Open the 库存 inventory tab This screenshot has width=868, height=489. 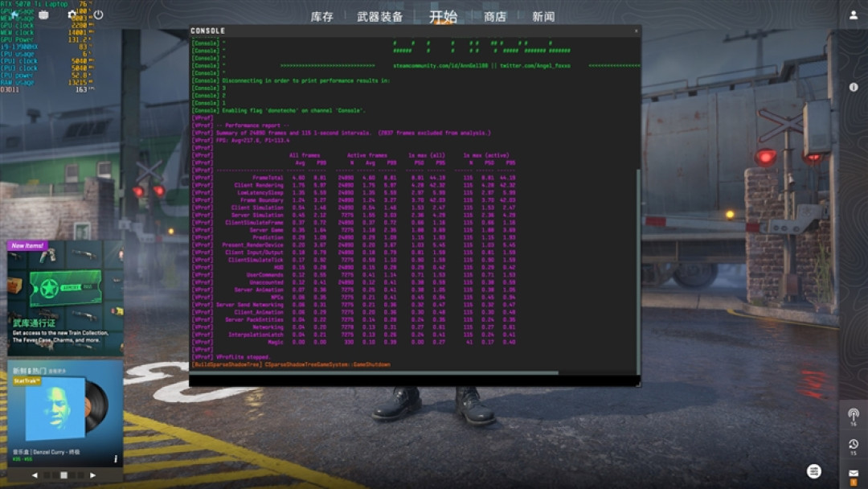(x=321, y=17)
